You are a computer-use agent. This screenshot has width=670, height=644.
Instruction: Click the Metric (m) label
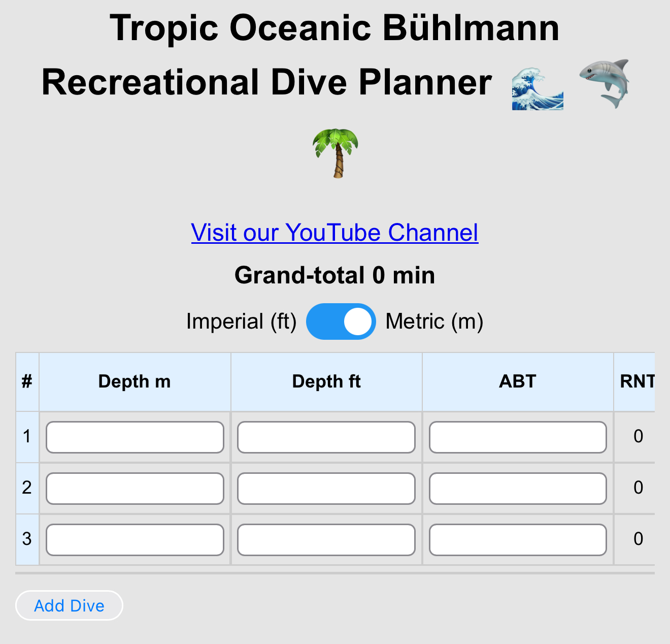pyautogui.click(x=434, y=321)
